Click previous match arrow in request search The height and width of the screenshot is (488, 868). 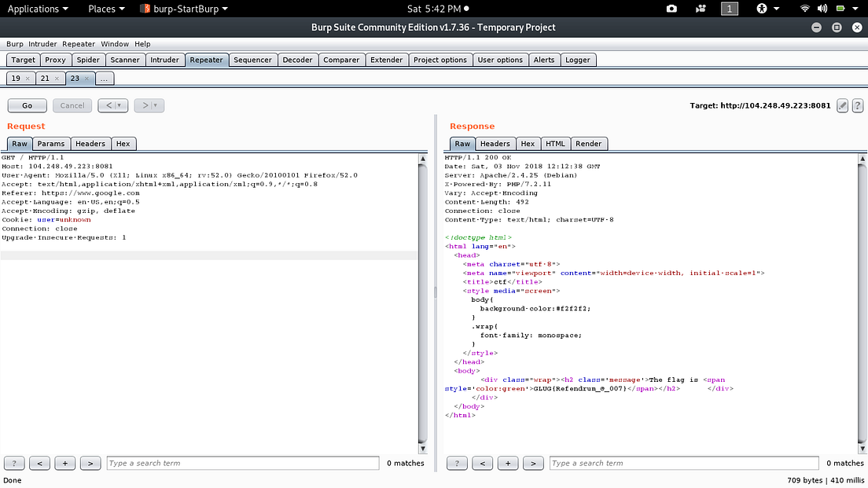pyautogui.click(x=39, y=463)
